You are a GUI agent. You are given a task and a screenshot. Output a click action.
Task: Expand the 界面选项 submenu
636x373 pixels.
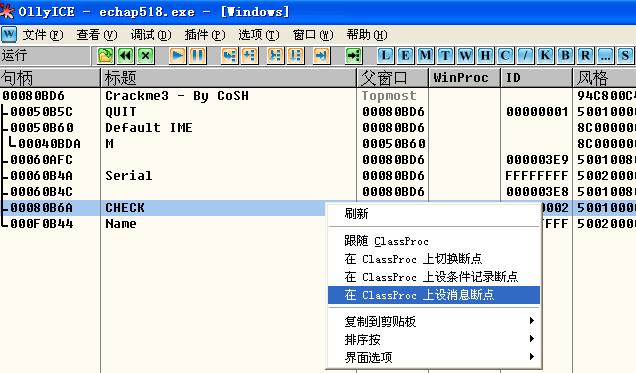pos(434,357)
